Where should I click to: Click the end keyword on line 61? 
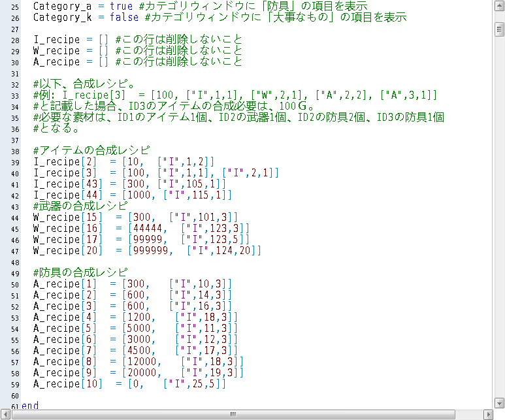(x=30, y=406)
